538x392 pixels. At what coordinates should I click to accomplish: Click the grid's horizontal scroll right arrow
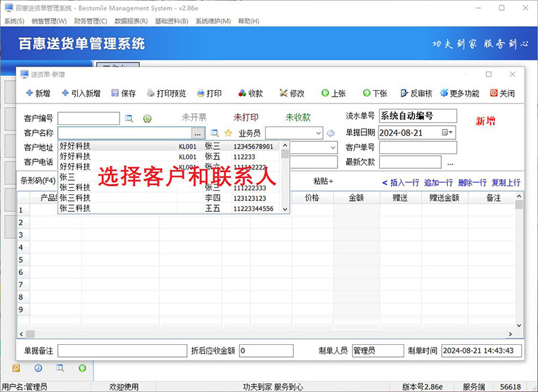510,334
